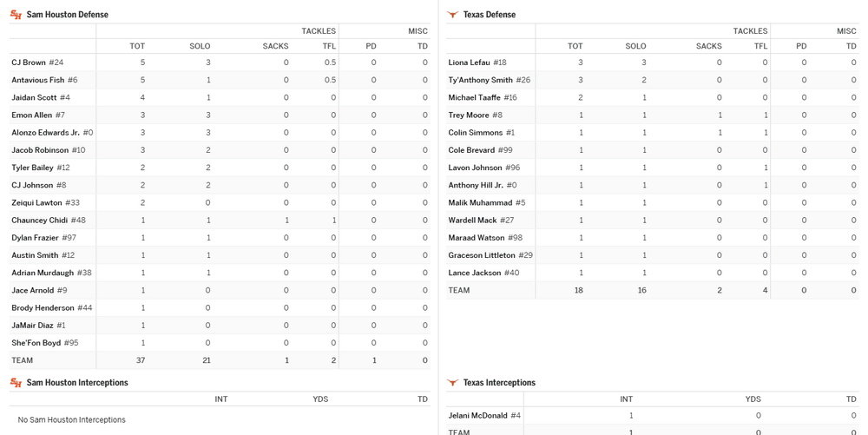Open She'Fon Boyd player profile

pyautogui.click(x=36, y=343)
